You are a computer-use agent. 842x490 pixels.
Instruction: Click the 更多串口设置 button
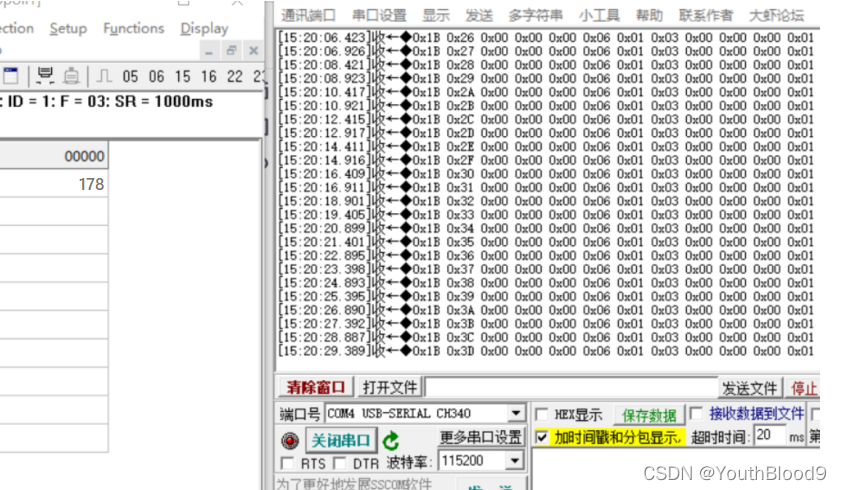pos(481,437)
